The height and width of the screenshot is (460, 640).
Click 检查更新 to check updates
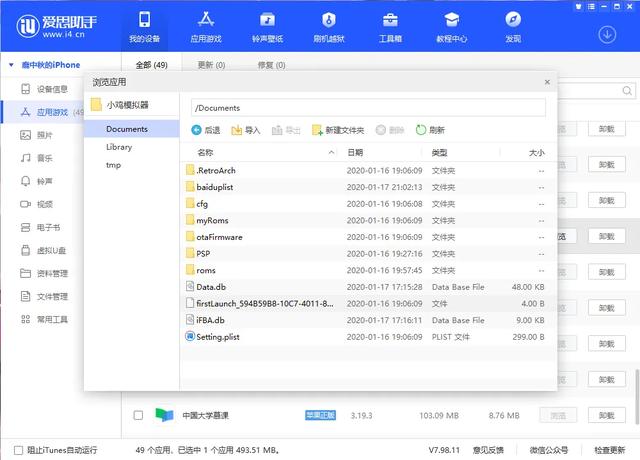click(609, 450)
